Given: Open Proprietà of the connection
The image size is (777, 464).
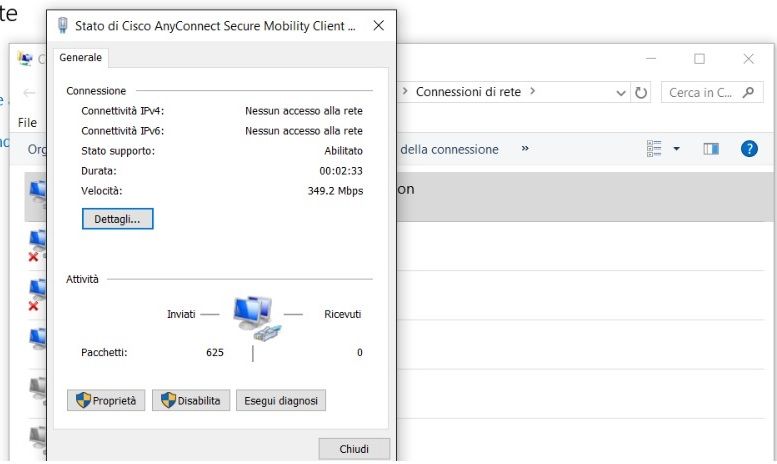Looking at the screenshot, I should tap(106, 401).
